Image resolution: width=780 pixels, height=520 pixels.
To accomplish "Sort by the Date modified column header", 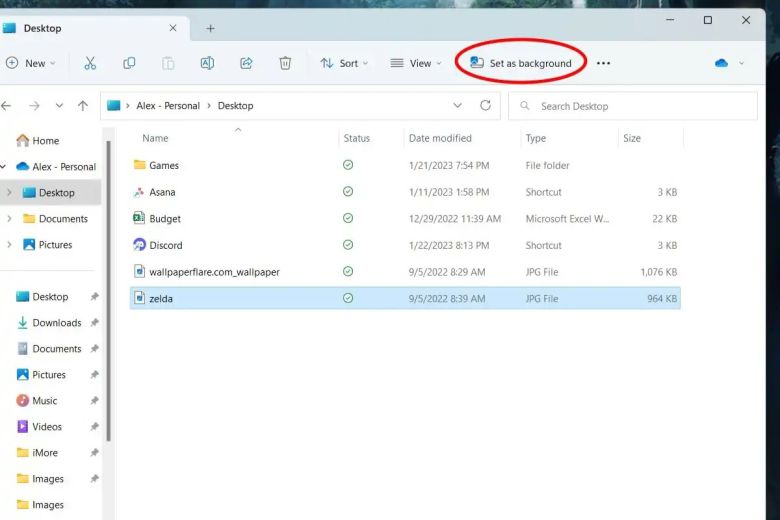I will coord(440,138).
